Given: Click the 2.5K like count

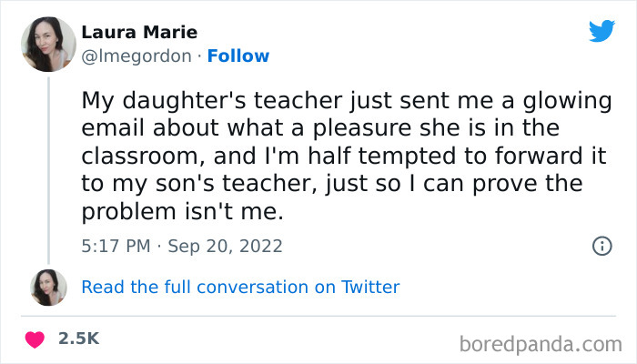Looking at the screenshot, I should tap(78, 339).
